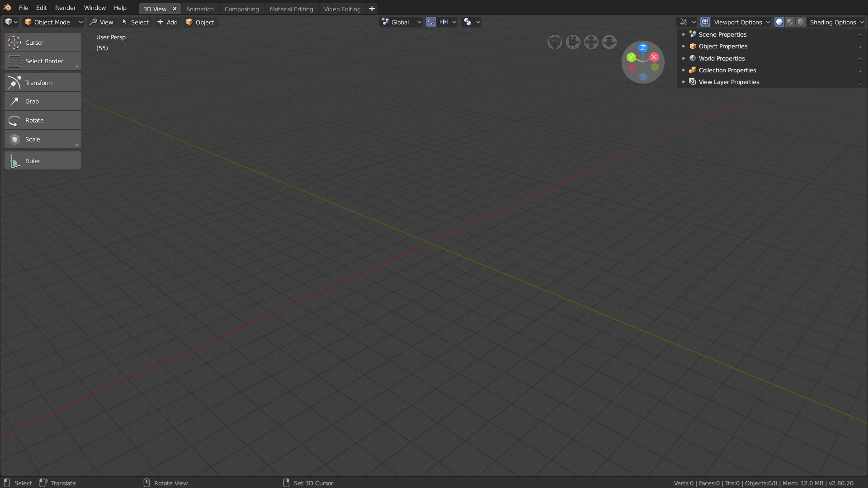The height and width of the screenshot is (488, 868).
Task: Click the camera view icon near the gizmo
Action: 573,42
